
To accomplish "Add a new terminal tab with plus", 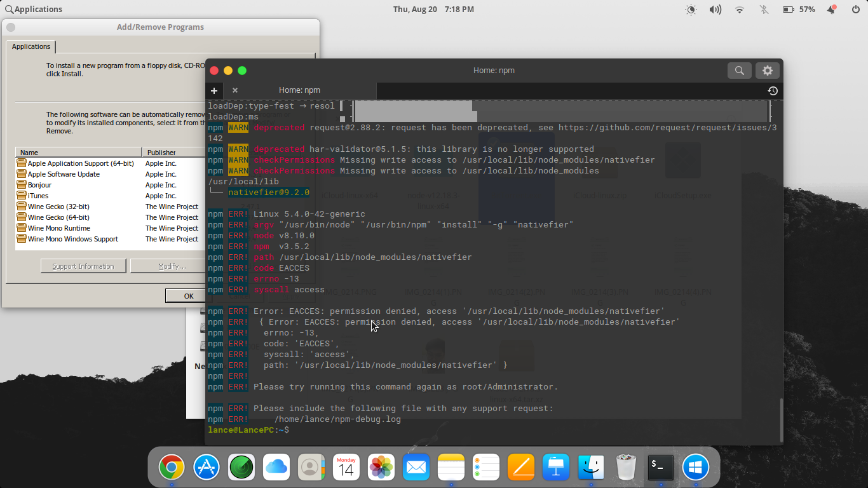I will tap(214, 91).
